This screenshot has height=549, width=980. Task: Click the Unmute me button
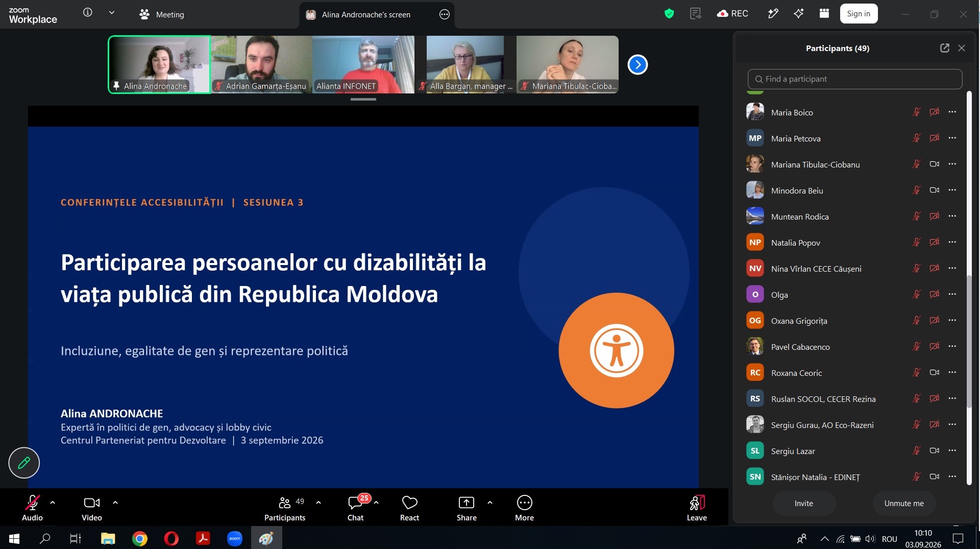coord(904,504)
